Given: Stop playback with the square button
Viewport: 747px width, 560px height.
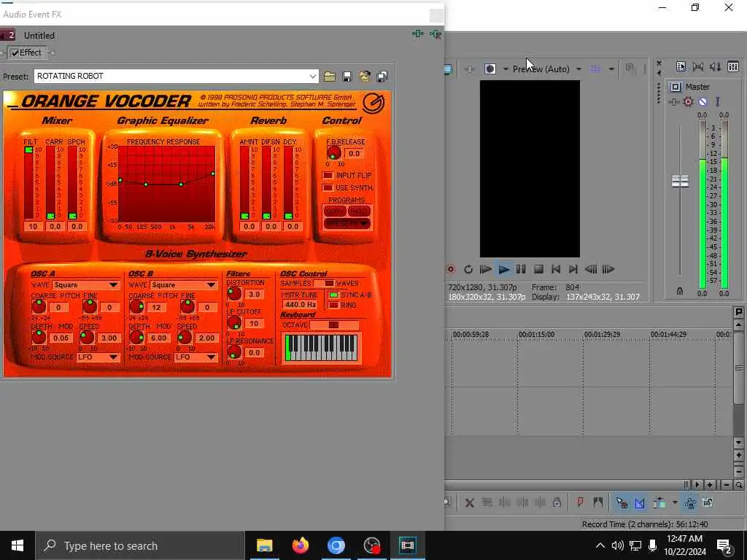Looking at the screenshot, I should [538, 269].
